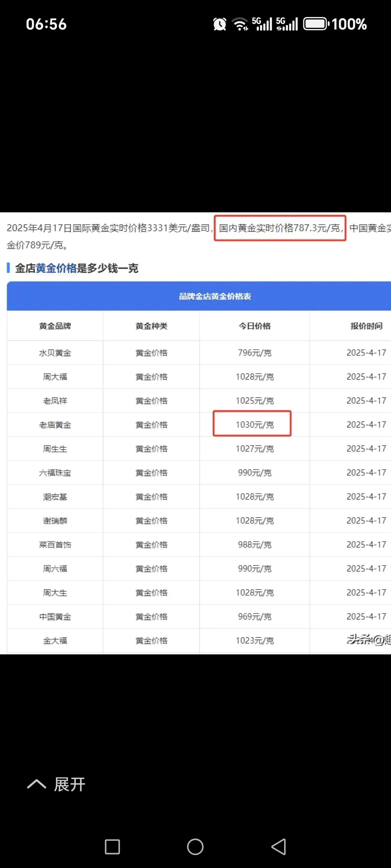Tap the 2025-4-17 date in 周生生 row
Screen dimensions: 391x868
click(x=366, y=449)
